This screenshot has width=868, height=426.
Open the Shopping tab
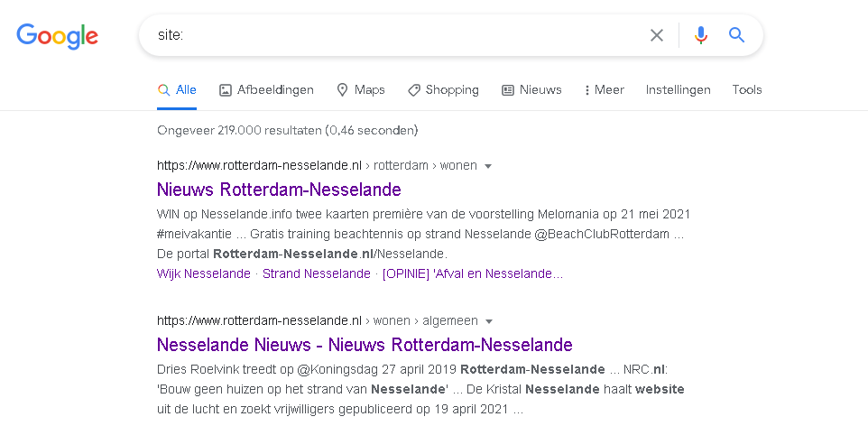[x=443, y=89]
